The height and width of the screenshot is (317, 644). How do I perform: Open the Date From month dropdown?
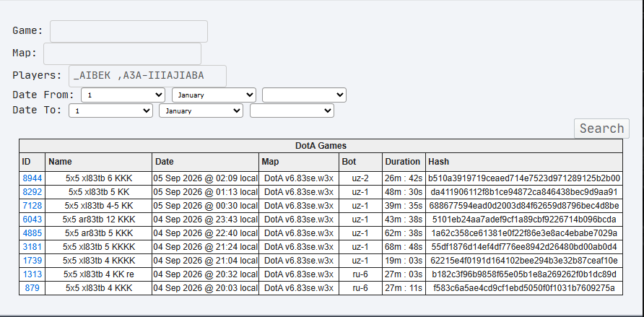[214, 95]
